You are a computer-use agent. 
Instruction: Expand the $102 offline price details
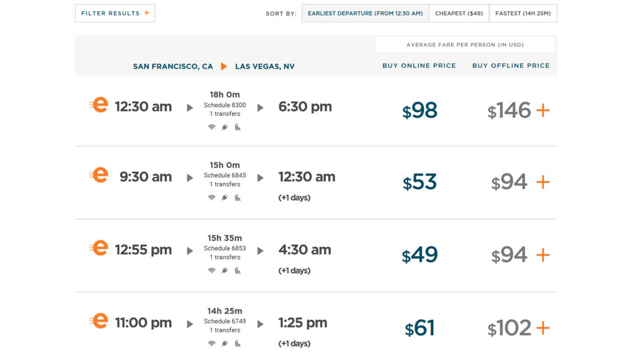tap(543, 328)
